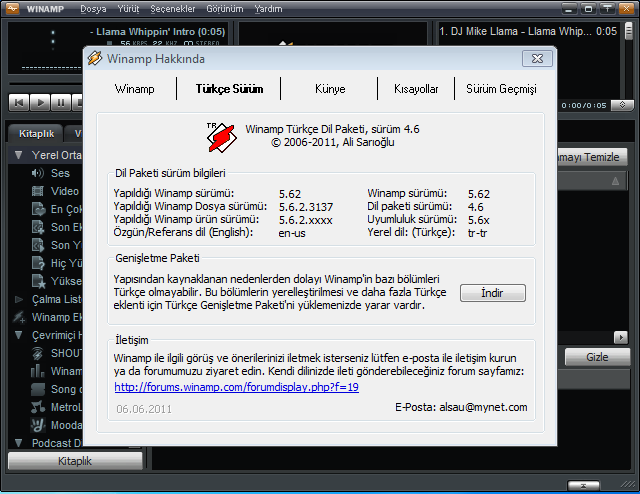Viewport: 640px width, 494px height.
Task: Open the Dosya menu
Action: point(93,9)
